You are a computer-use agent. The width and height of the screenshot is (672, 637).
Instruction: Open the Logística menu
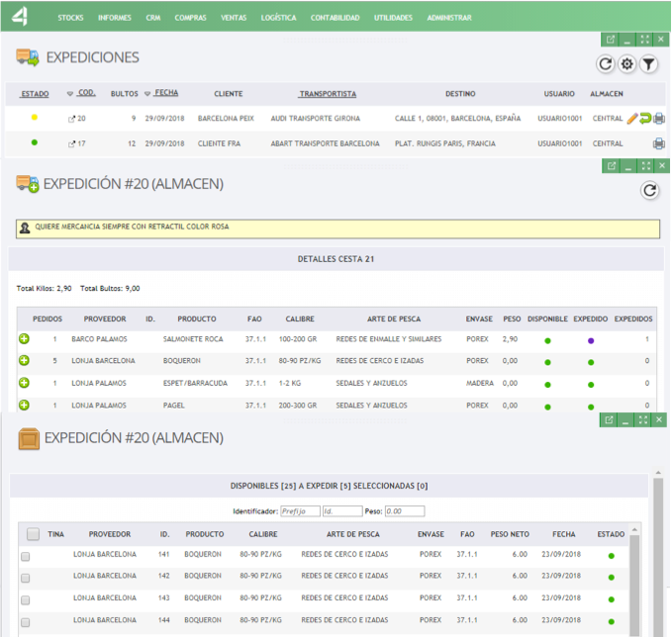278,18
